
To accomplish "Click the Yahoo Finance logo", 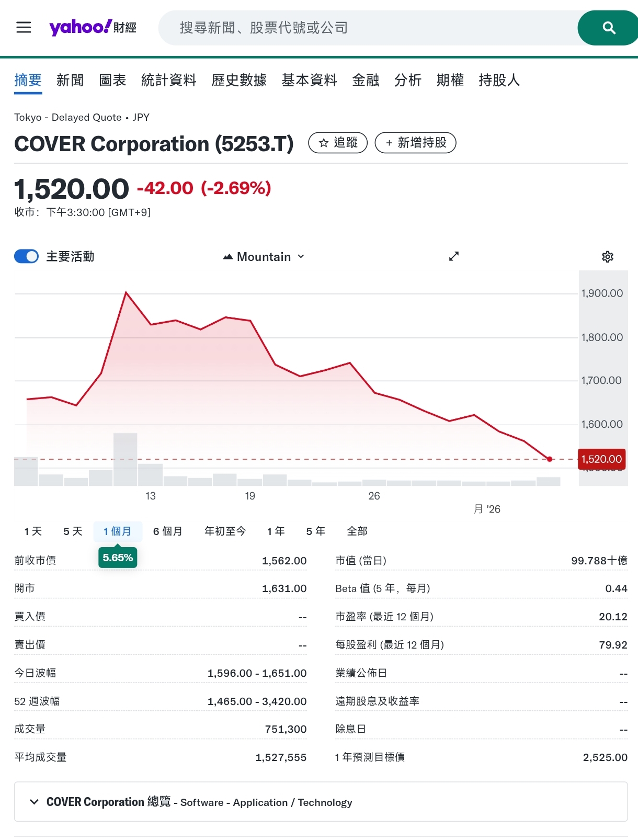I will coord(93,27).
